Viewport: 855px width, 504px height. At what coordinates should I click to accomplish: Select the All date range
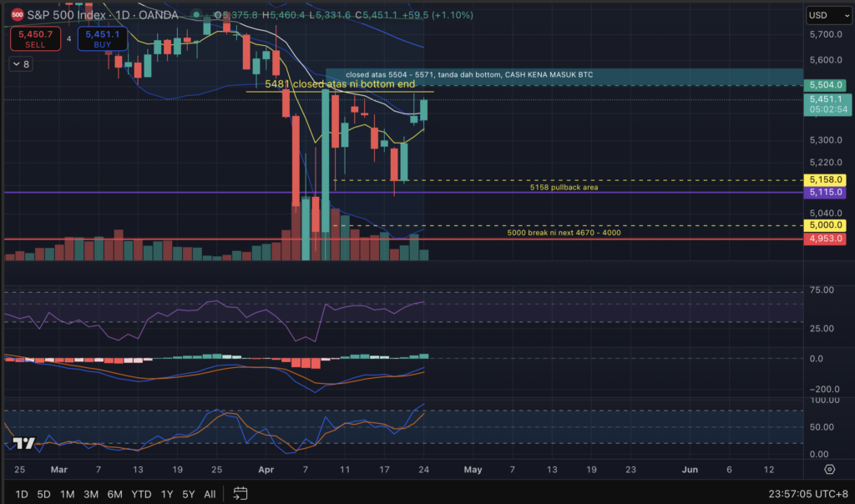tap(210, 494)
